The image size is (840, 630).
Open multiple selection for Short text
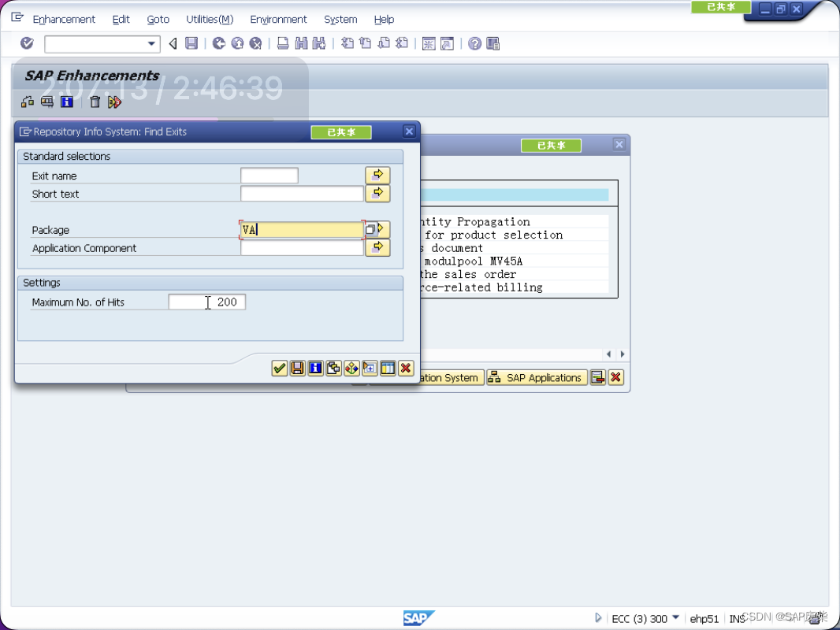click(x=377, y=193)
